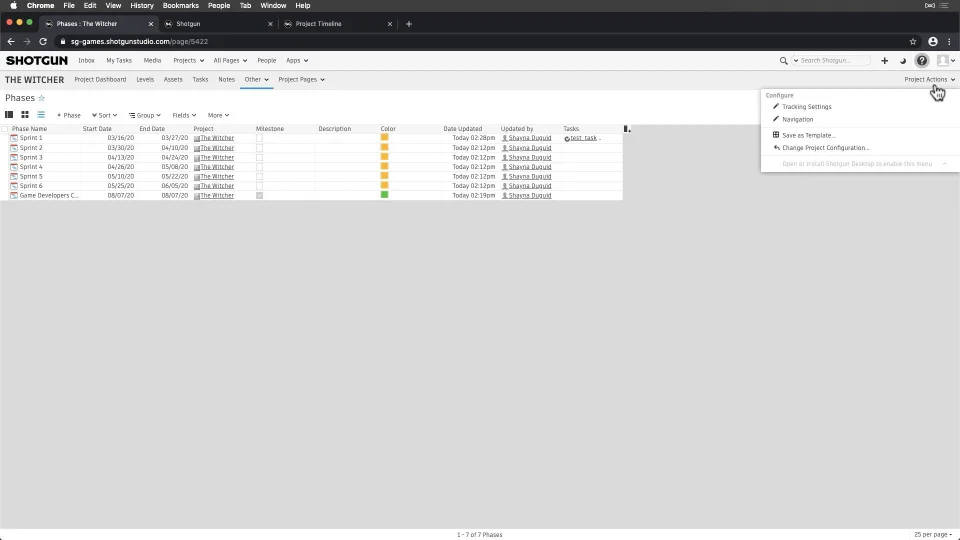Bookmark page with Chrome star icon
This screenshot has height=540, width=960.
click(912, 42)
